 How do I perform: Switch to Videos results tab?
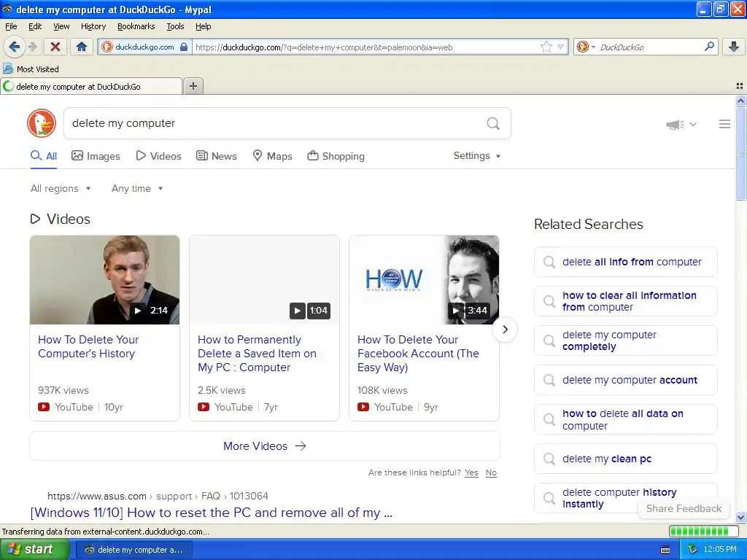158,156
